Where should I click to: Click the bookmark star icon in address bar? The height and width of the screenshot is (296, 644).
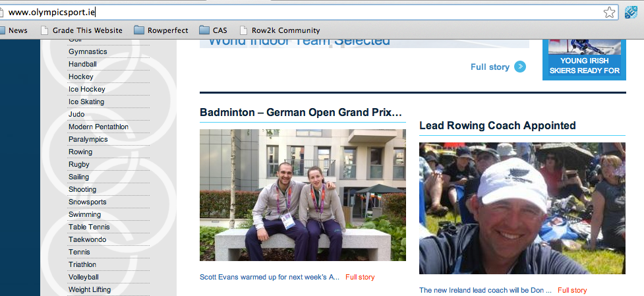coord(610,12)
